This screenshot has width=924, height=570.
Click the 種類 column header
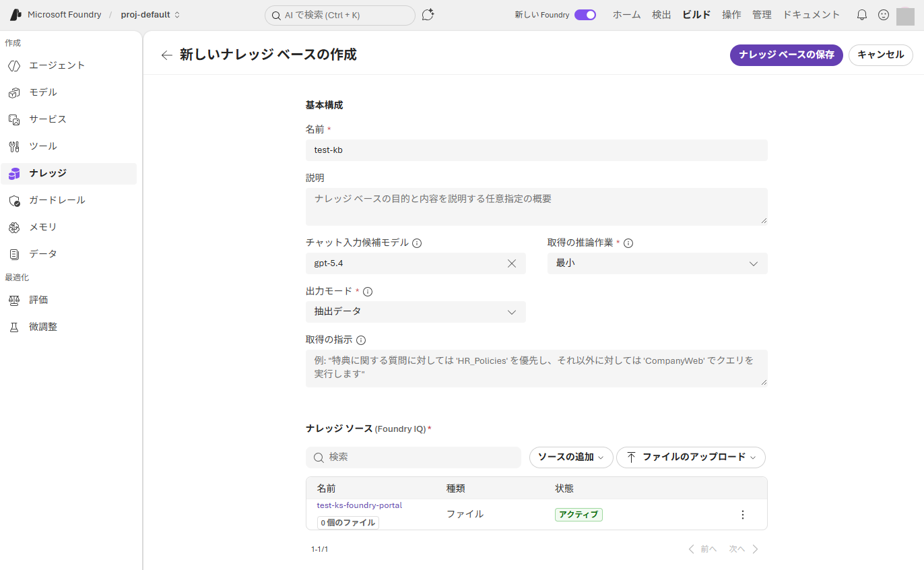click(x=456, y=488)
